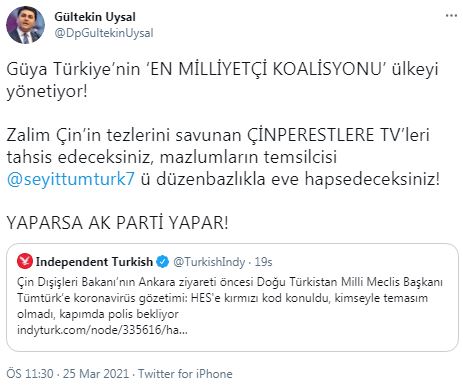Open the @seyittumturk7 mention
Image resolution: width=463 pixels, height=388 pixels.
[71, 179]
